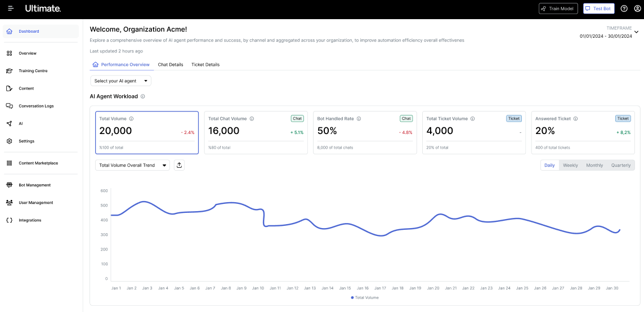644x312 pixels.
Task: Open the Select your AI agent dropdown
Action: [120, 81]
